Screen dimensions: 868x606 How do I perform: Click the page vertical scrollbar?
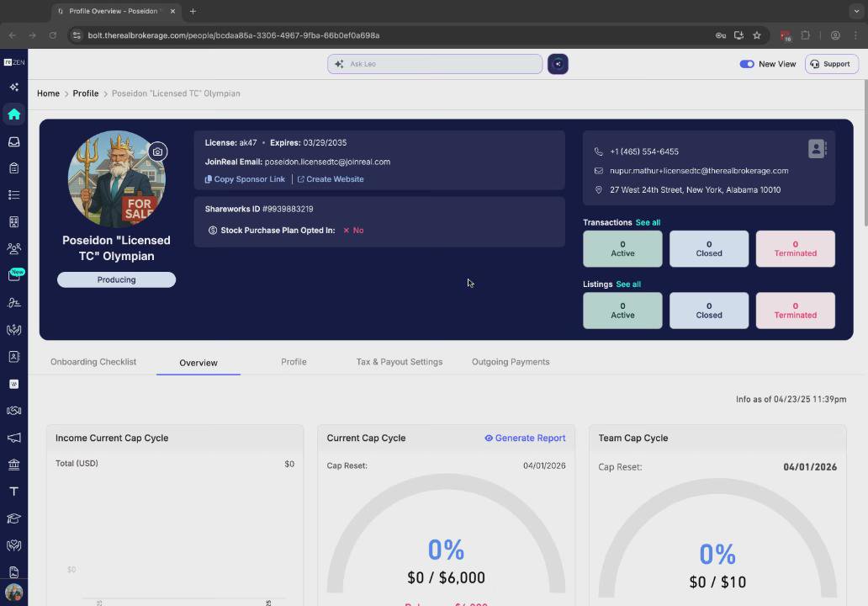coord(865,153)
